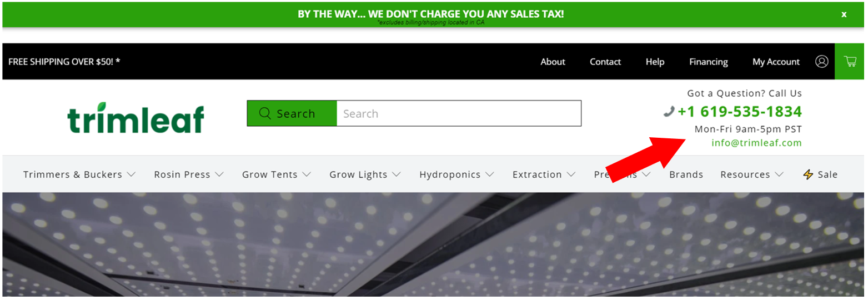Click the trimleaf logo

pos(136,118)
